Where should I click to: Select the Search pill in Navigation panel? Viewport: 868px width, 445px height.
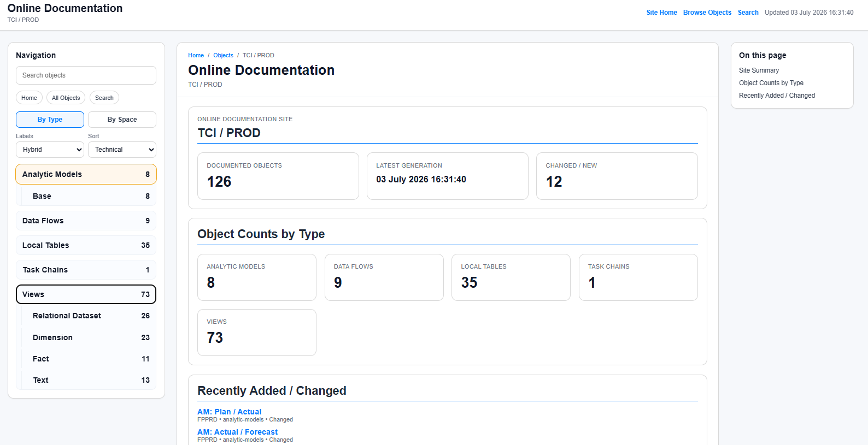click(x=104, y=98)
